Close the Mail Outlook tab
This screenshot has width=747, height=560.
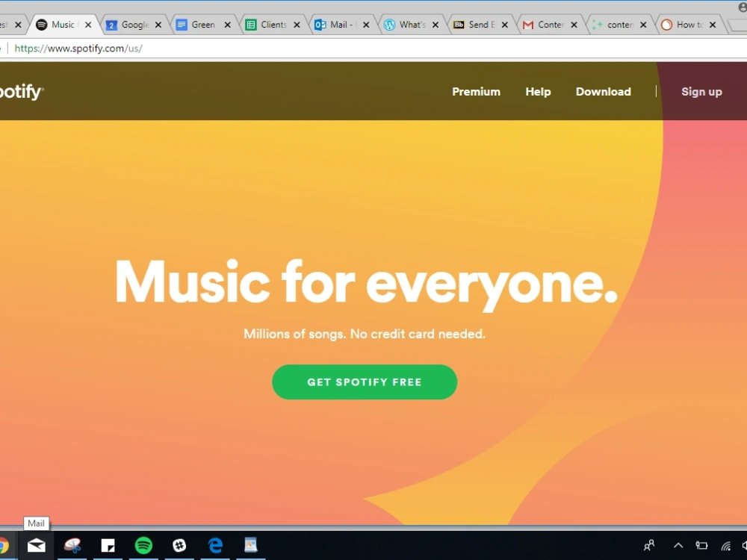tap(366, 25)
